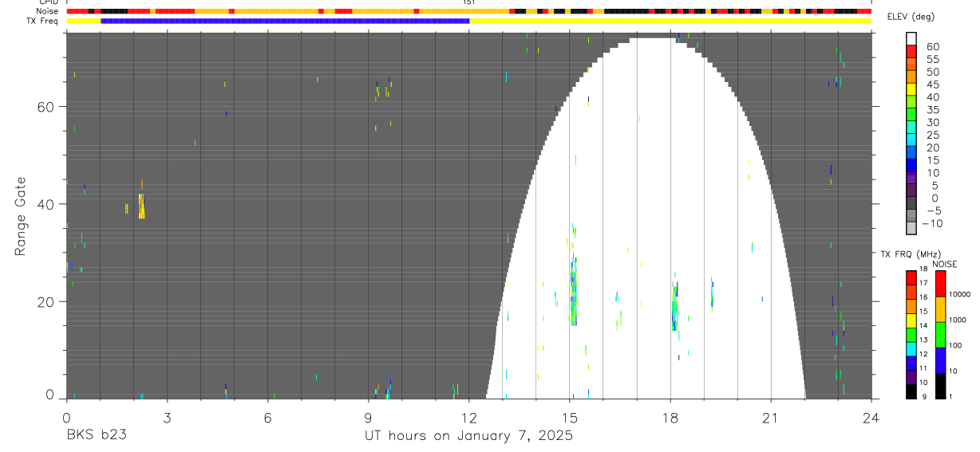Click the tall green echo cluster at 15 UT
980x452 pixels.
coord(573,289)
